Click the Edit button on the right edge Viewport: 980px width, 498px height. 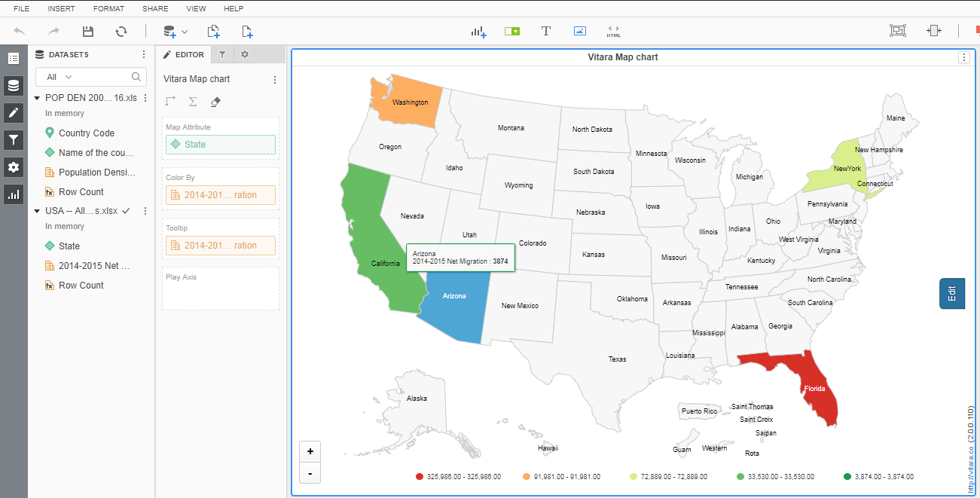coord(951,294)
